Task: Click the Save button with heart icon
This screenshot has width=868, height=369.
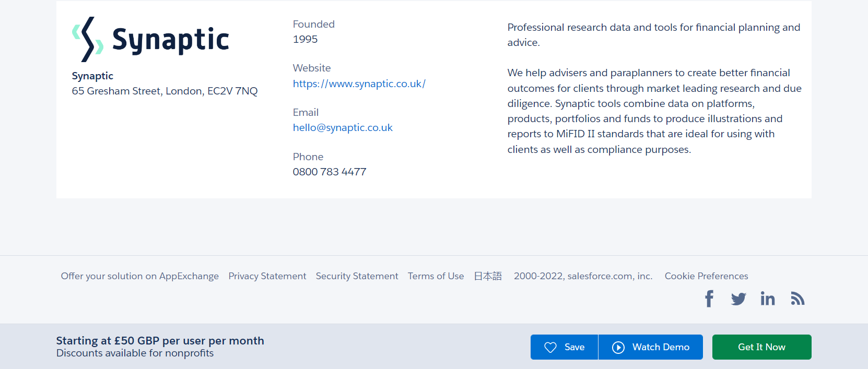Action: [x=564, y=347]
